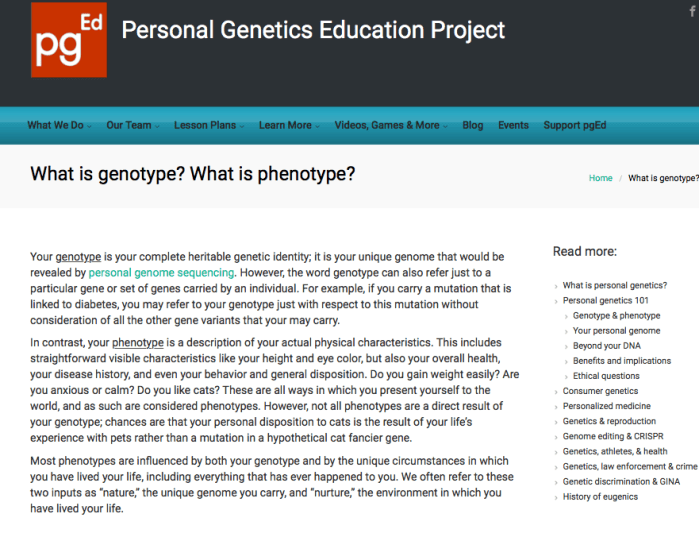
Task: Open the Events menu item
Action: point(513,125)
